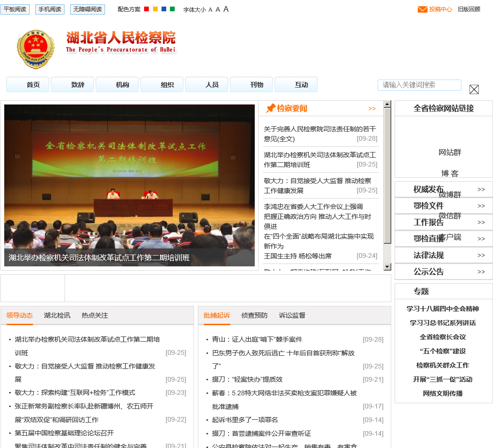The height and width of the screenshot is (448, 493).
Task: Switch to 手机阅读 mobile reading mode
Action: (x=50, y=9)
